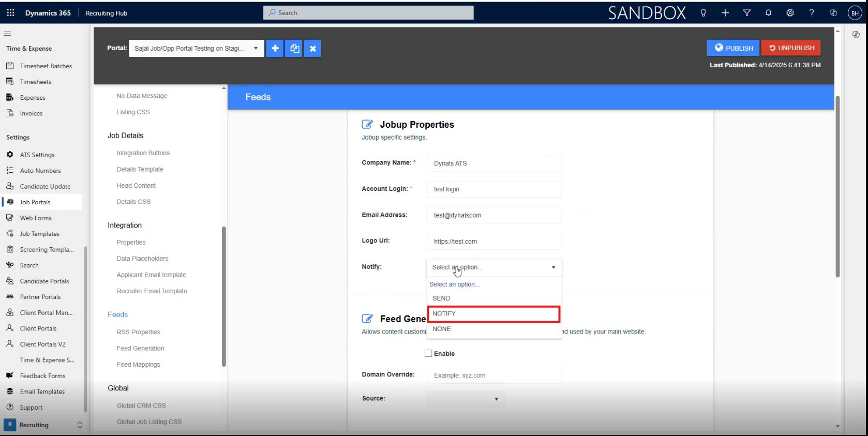Open Global CRM CSS link
This screenshot has height=436, width=868.
coord(141,405)
